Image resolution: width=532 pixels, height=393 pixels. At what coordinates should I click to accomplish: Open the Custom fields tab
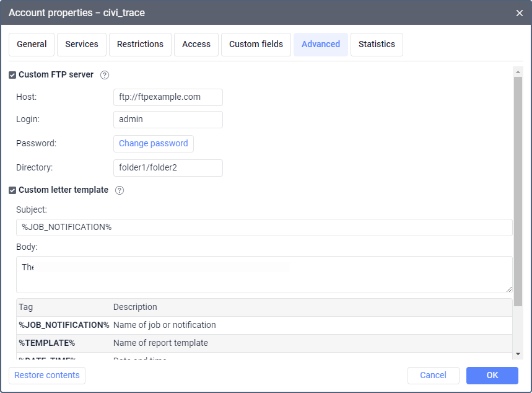[256, 45]
